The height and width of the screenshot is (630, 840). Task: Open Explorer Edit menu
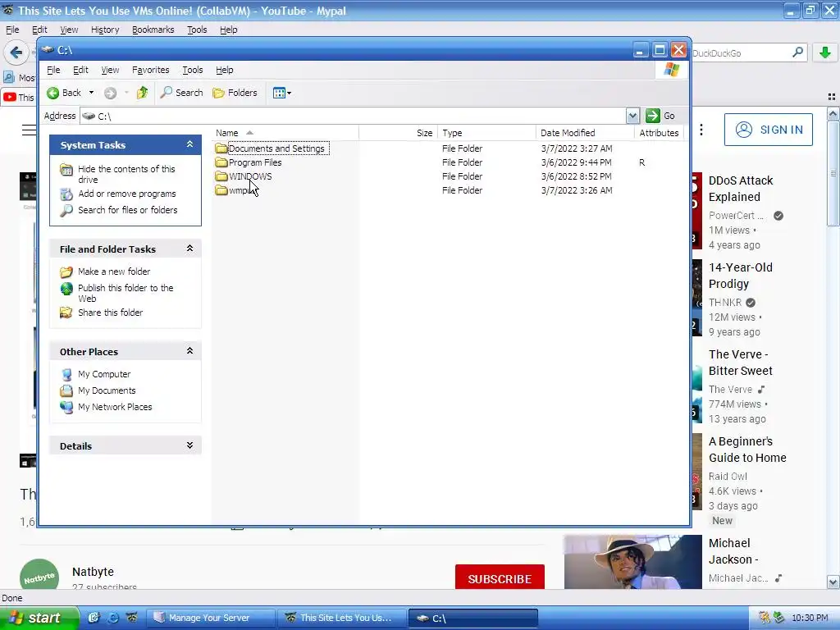(80, 70)
